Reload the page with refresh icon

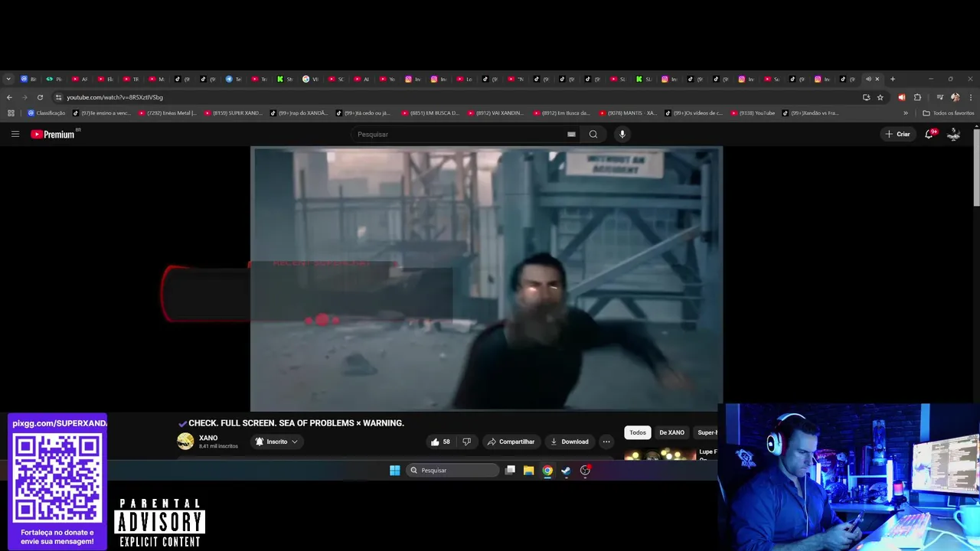tap(40, 97)
